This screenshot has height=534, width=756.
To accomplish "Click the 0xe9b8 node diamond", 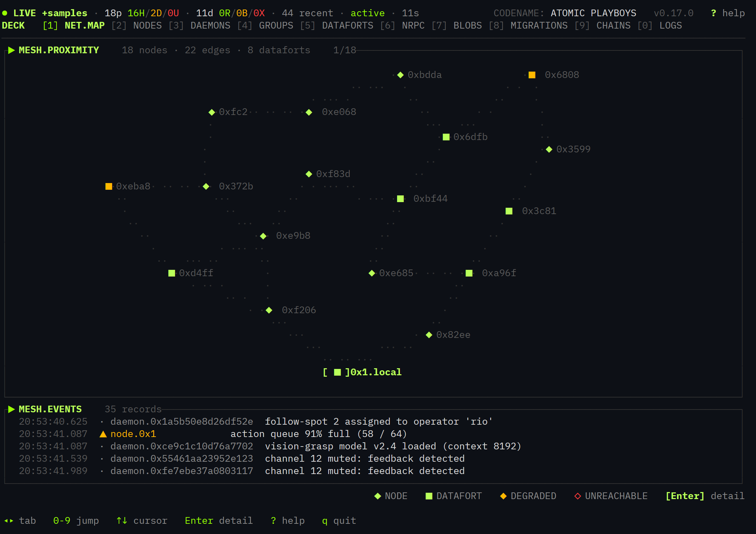I will click(x=263, y=236).
